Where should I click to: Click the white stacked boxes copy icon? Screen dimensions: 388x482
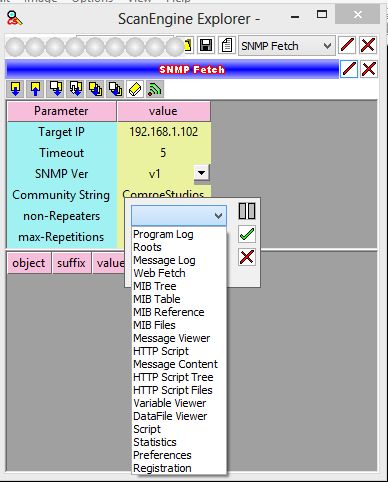pos(115,89)
